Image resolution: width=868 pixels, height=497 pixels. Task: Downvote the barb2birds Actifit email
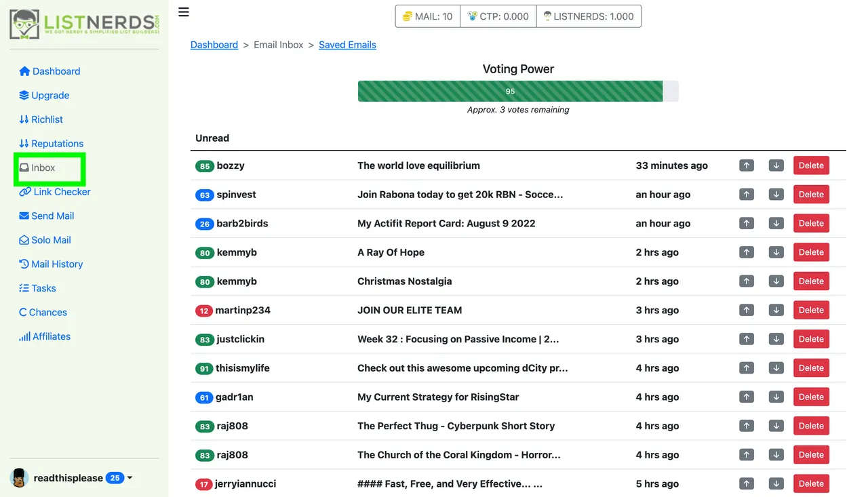click(776, 223)
